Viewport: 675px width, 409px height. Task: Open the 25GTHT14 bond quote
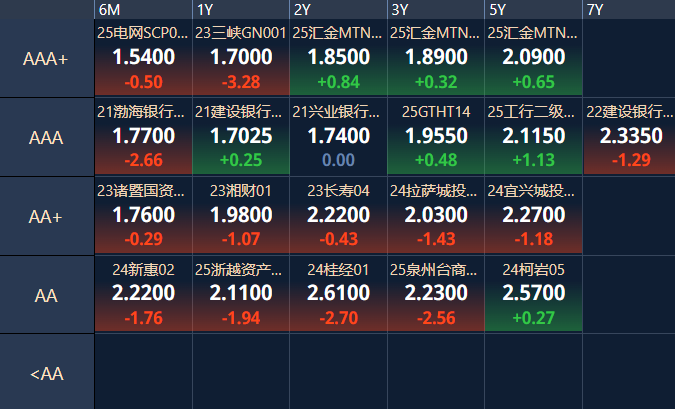pyautogui.click(x=435, y=137)
